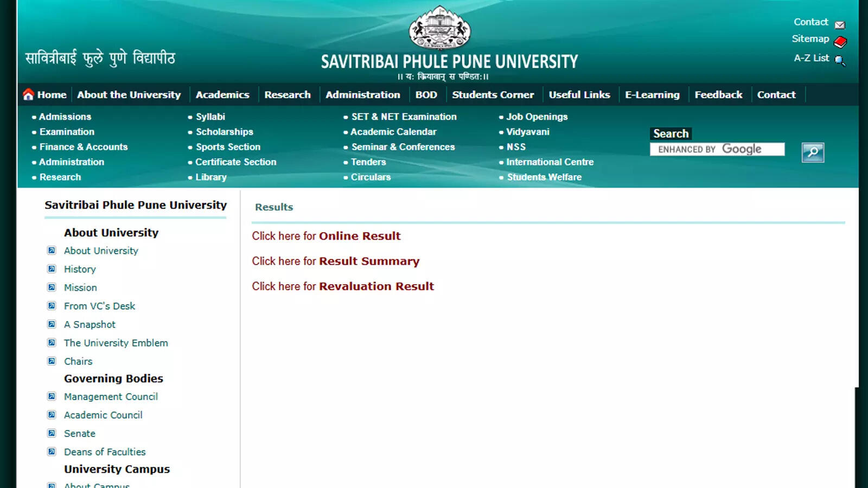
Task: Click the University Campus heading
Action: pyautogui.click(x=117, y=469)
